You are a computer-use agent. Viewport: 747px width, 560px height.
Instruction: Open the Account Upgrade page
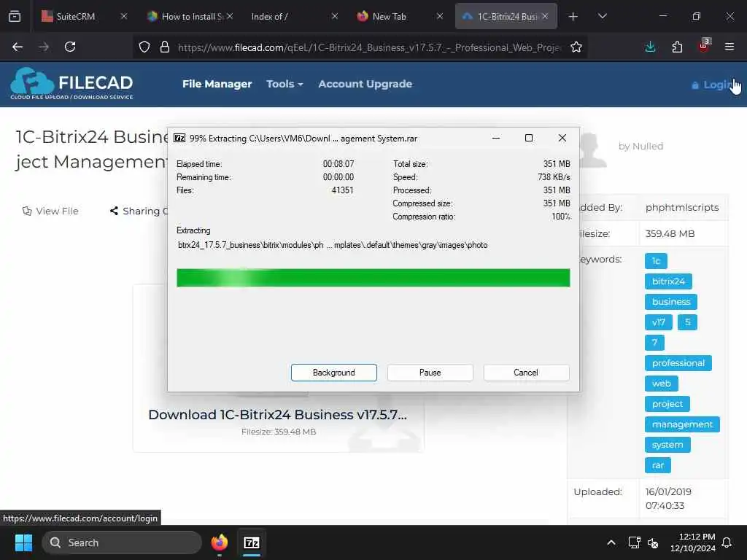click(365, 84)
